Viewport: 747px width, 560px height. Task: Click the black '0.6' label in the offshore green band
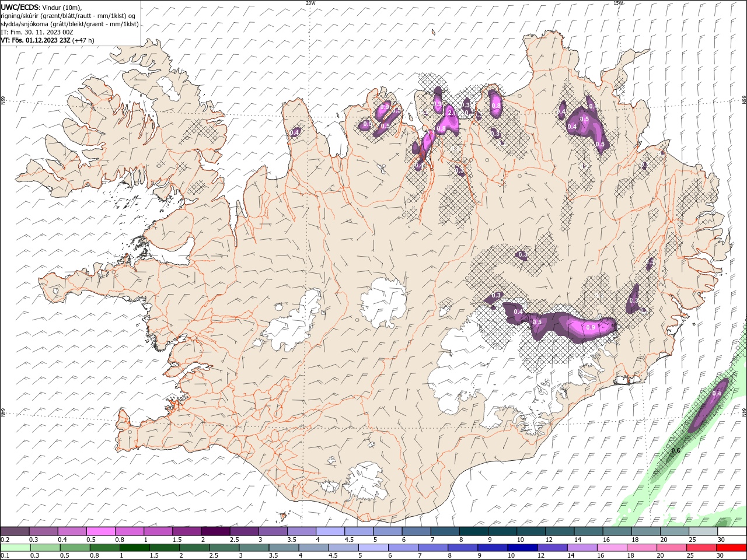coord(676,450)
